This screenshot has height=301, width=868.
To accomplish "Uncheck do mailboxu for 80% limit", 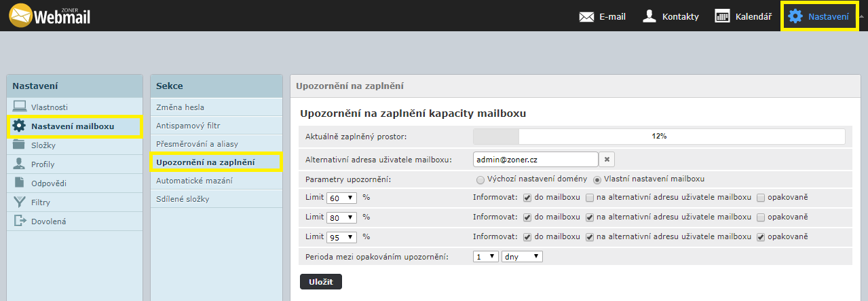I will tap(527, 217).
